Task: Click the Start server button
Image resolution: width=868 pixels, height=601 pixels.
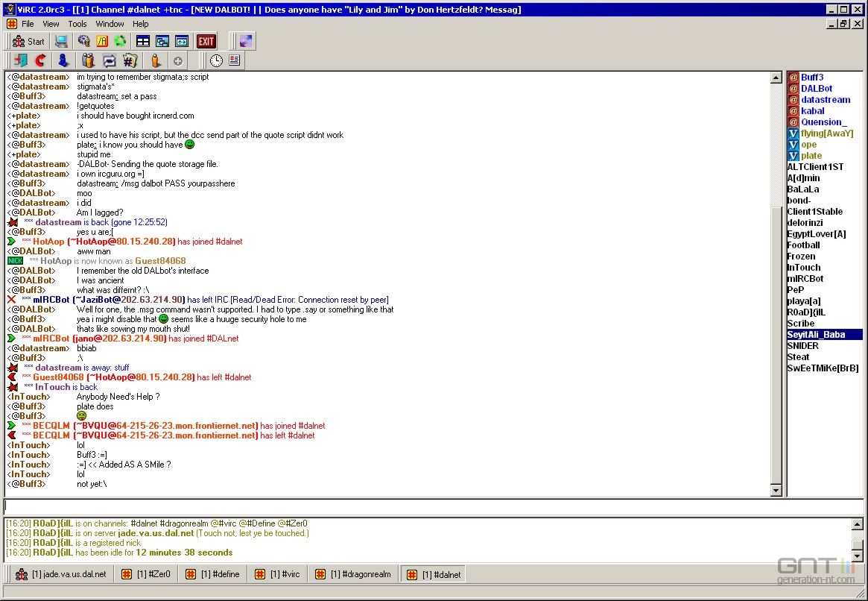Action: pos(28,42)
